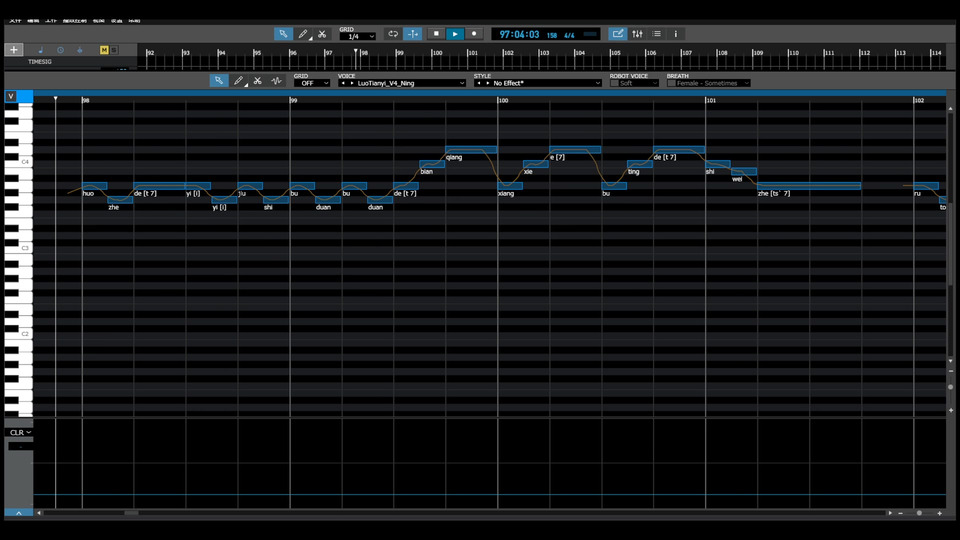Click the horizontal zoom out minus button
The height and width of the screenshot is (540, 960).
coord(901,513)
